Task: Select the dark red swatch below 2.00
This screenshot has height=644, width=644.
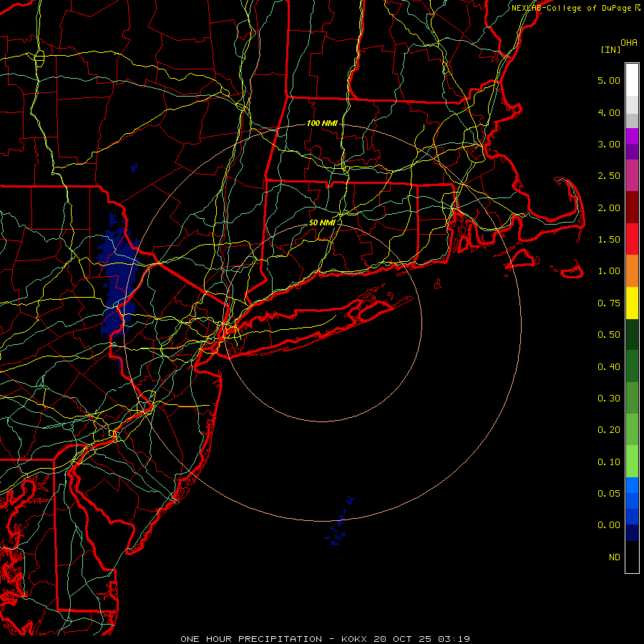Action: click(x=632, y=208)
